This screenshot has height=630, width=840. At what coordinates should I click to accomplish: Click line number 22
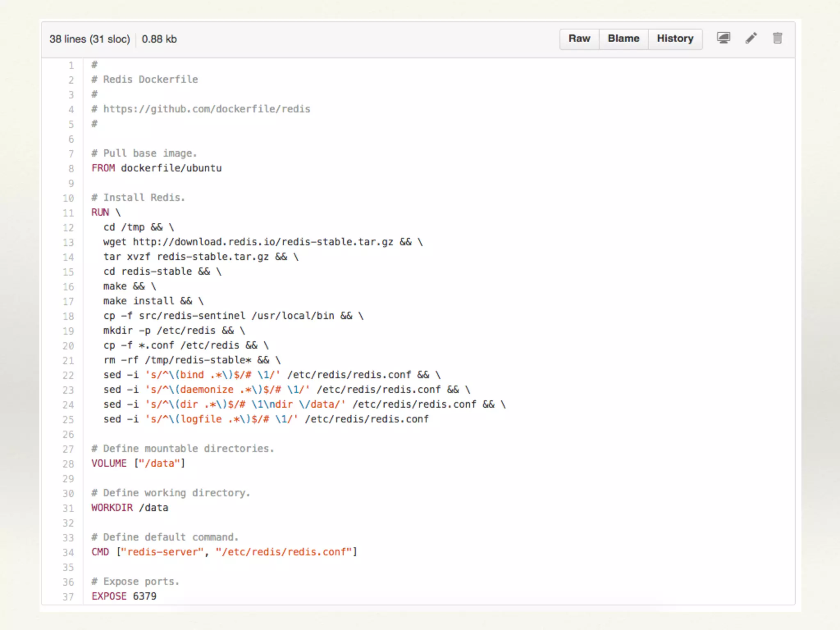[x=68, y=375]
